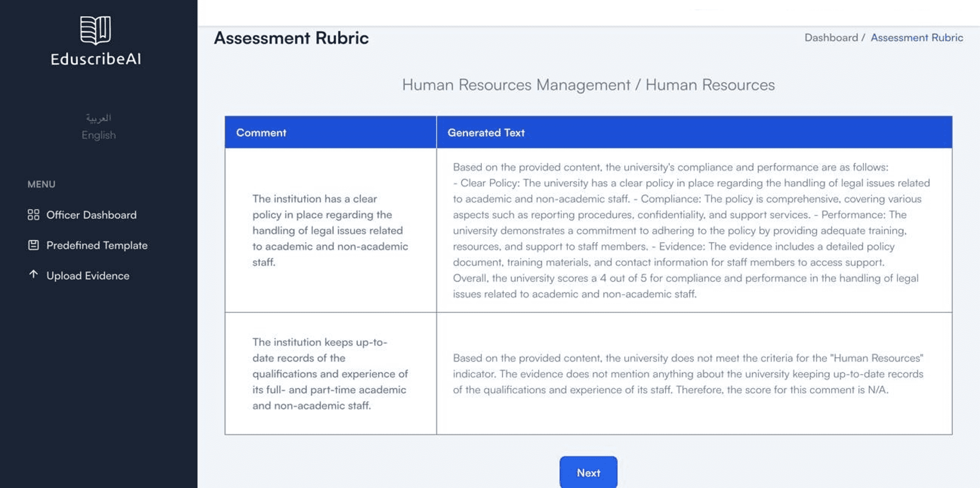This screenshot has width=980, height=488.
Task: Click the Generated Text column header
Action: point(486,133)
